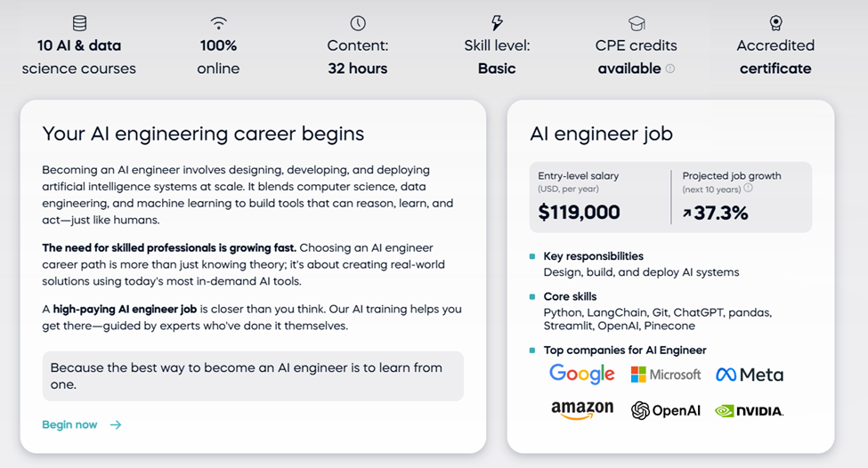The image size is (868, 468).
Task: Click the Amazon company logo
Action: (x=582, y=409)
